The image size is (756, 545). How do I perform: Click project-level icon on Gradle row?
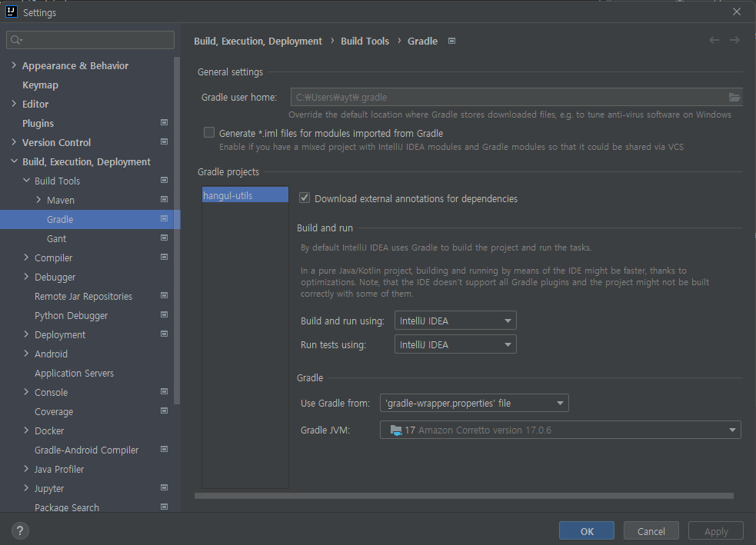pyautogui.click(x=164, y=219)
